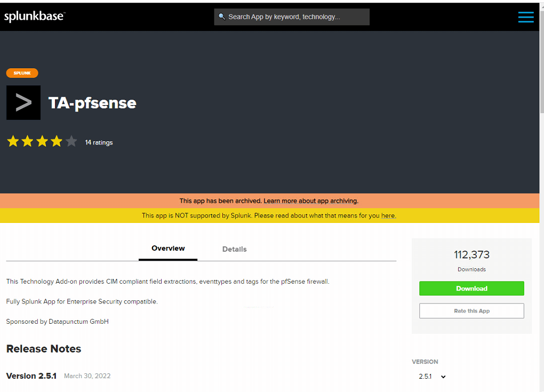
Task: Click the Sponsored by Datapunctum GmbH line
Action: 57,322
